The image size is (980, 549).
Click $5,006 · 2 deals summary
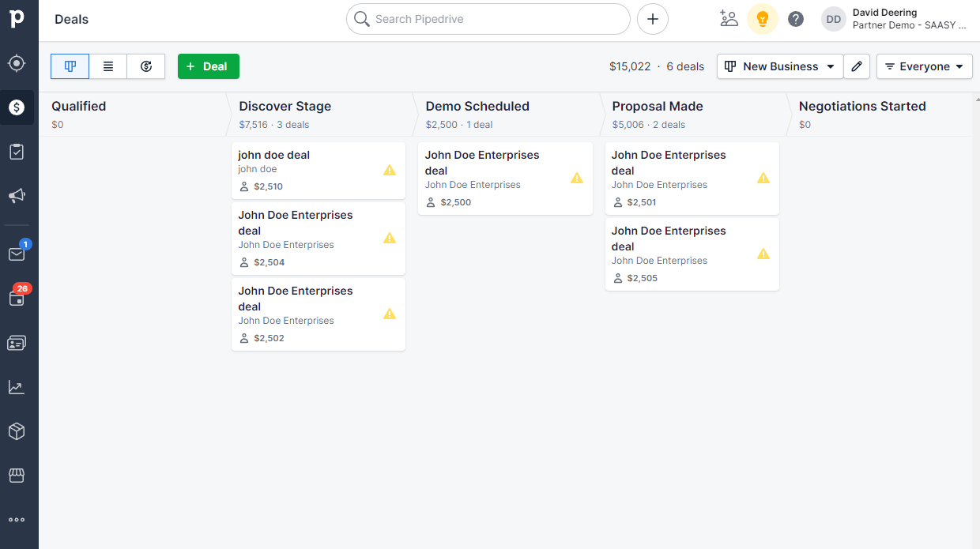[x=649, y=125]
